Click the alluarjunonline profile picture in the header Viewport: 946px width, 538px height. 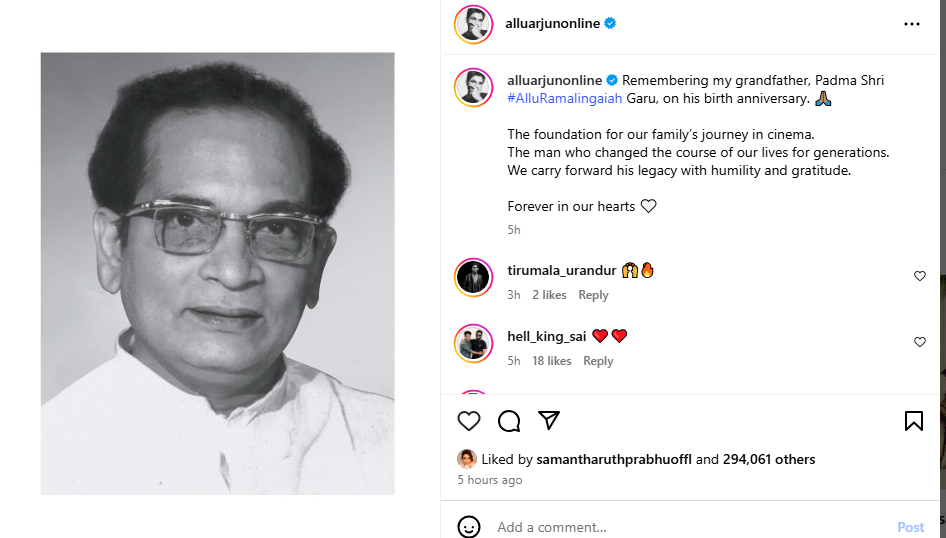[473, 24]
